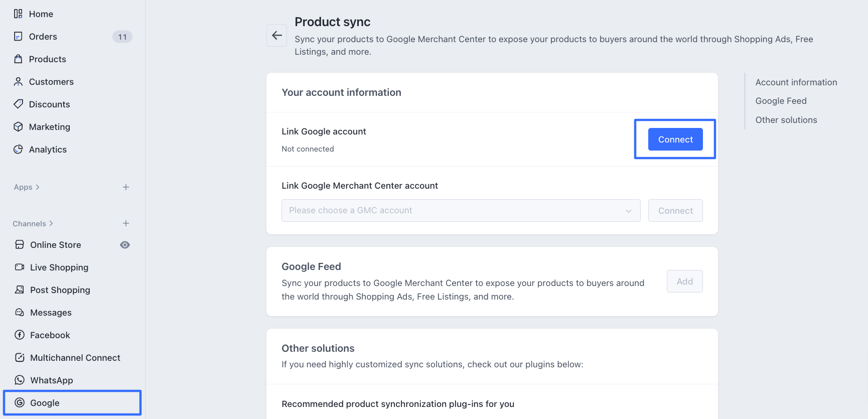Add a new channel with plus icon

pos(126,223)
